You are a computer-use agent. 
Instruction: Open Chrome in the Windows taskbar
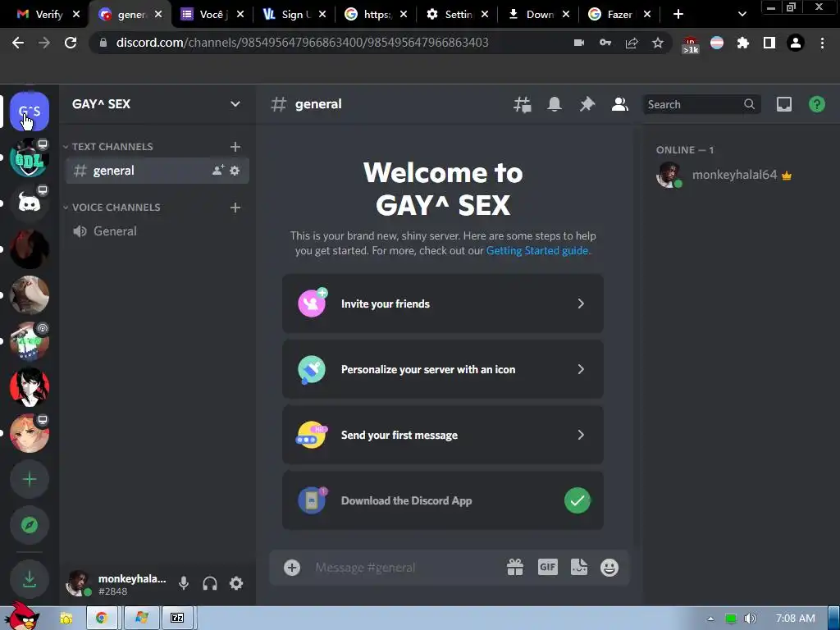[102, 619]
